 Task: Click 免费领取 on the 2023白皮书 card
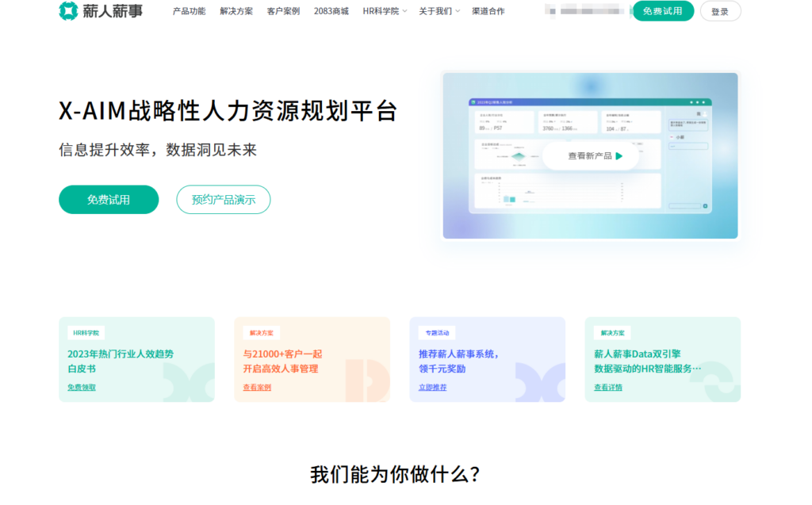(79, 388)
